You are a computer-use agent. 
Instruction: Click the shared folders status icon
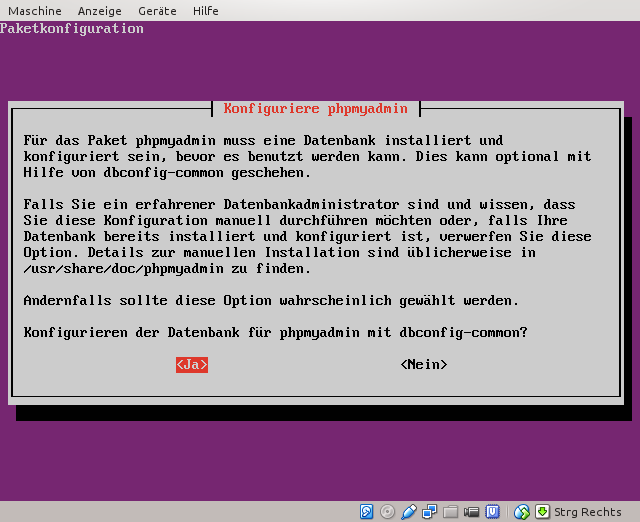(451, 511)
